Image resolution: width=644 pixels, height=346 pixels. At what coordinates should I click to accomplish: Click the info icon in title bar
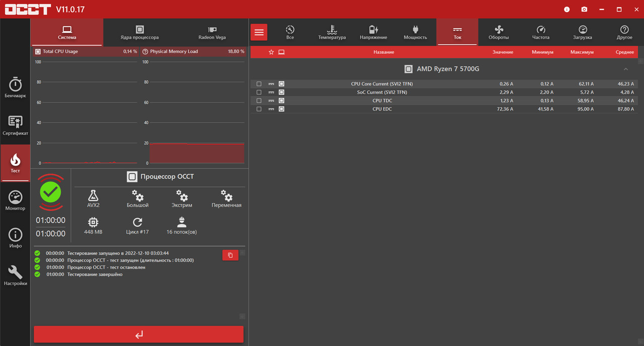click(x=567, y=9)
